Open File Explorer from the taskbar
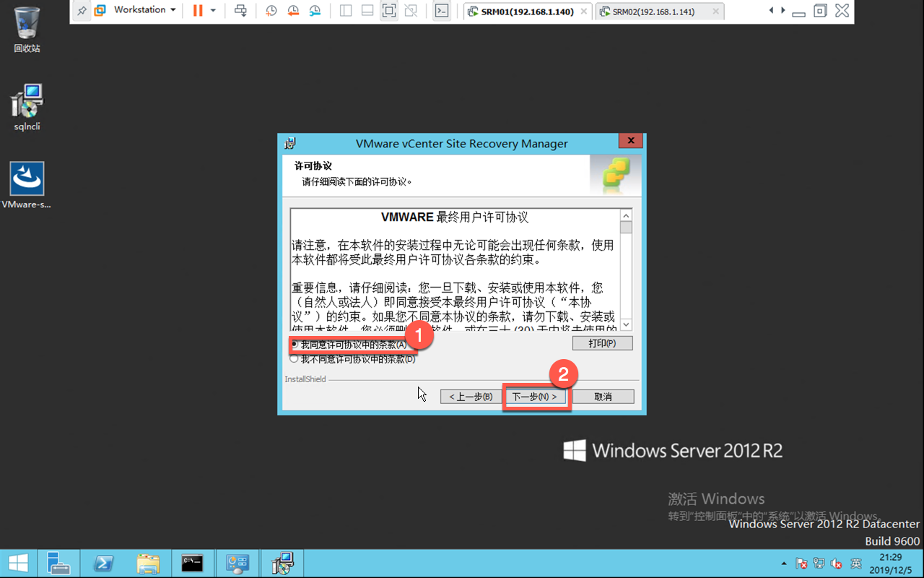The width and height of the screenshot is (924, 578). click(147, 564)
